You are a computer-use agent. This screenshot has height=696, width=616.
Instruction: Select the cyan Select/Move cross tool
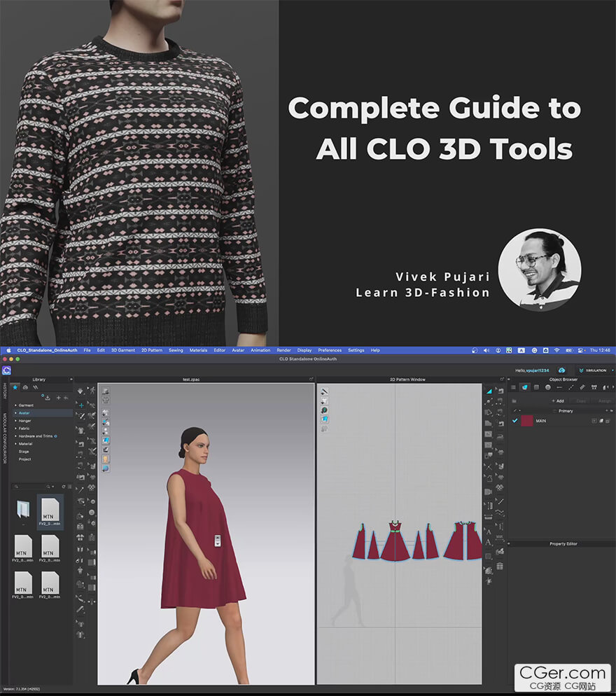click(81, 405)
